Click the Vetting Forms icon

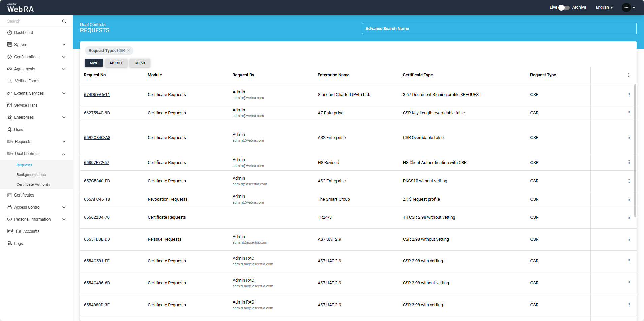[x=10, y=81]
